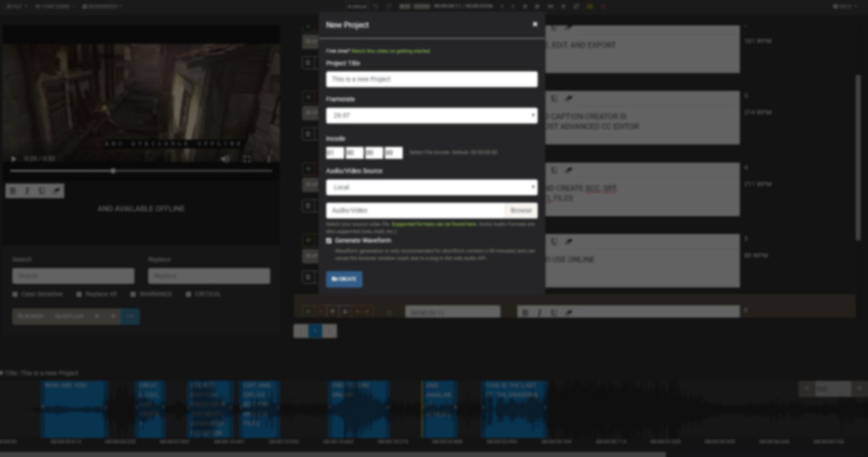Open the Audio/Video Source dropdown set to Local

coord(432,187)
